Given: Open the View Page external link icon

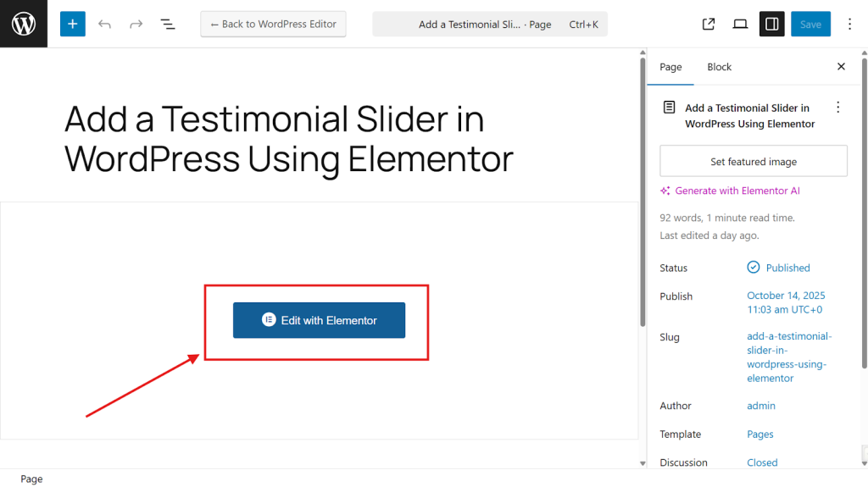Looking at the screenshot, I should pos(709,24).
